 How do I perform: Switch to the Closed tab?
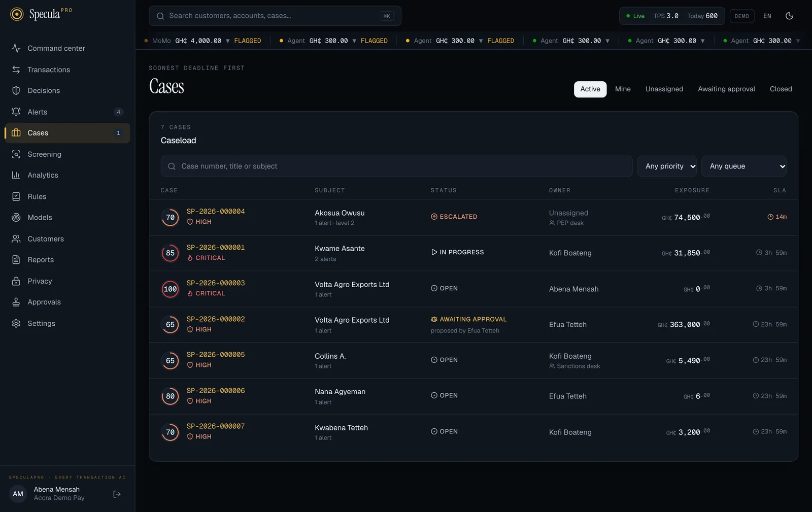pos(781,89)
